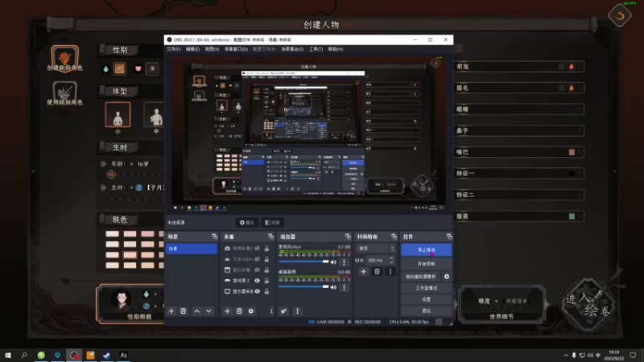Pick the first 肤色 skin color swatch

click(x=112, y=233)
